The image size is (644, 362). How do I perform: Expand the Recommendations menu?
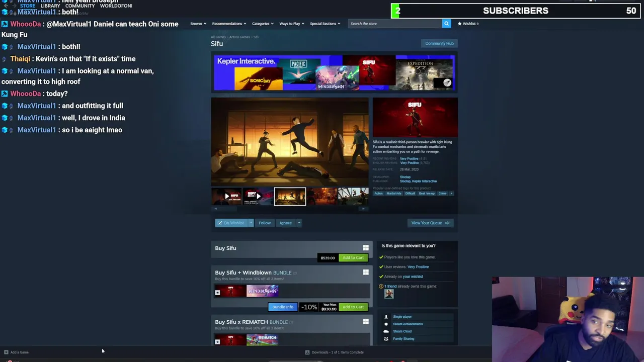[229, 24]
